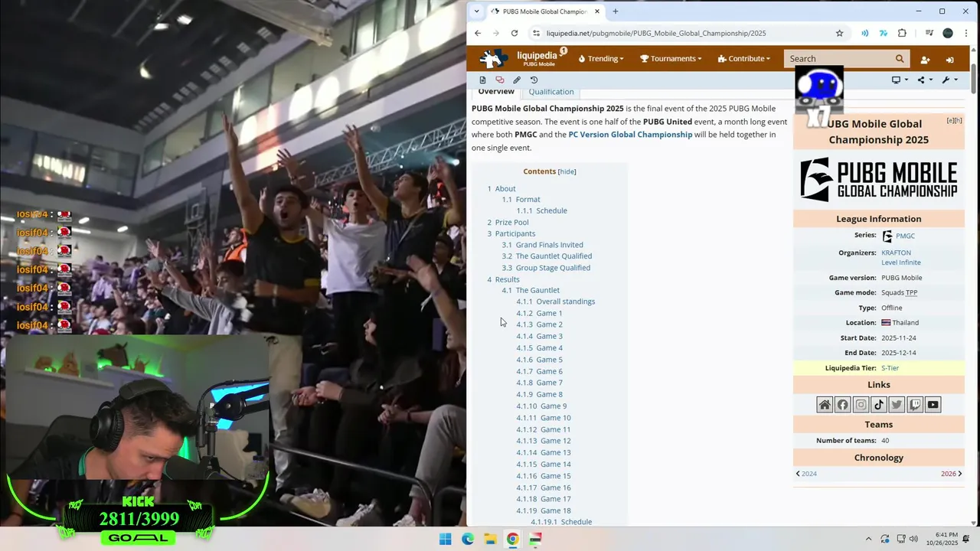Image resolution: width=980 pixels, height=551 pixels.
Task: Click the Chrome address bar URL
Action: [x=656, y=33]
